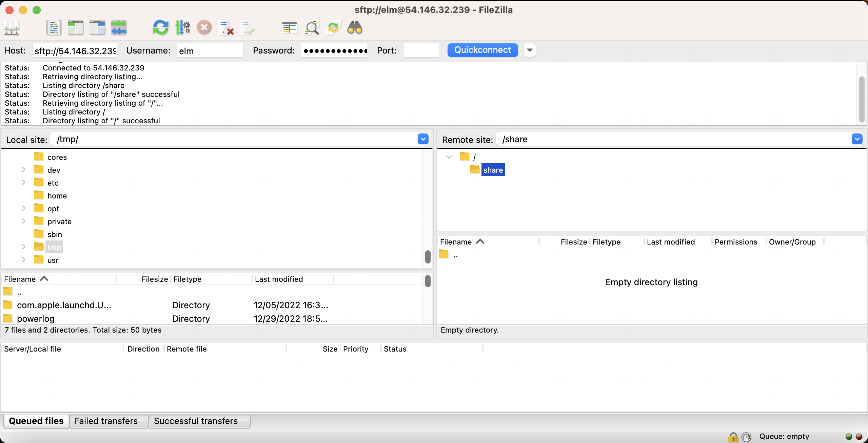The image size is (868, 443).
Task: Sort remote files by Permissions column
Action: coord(739,242)
